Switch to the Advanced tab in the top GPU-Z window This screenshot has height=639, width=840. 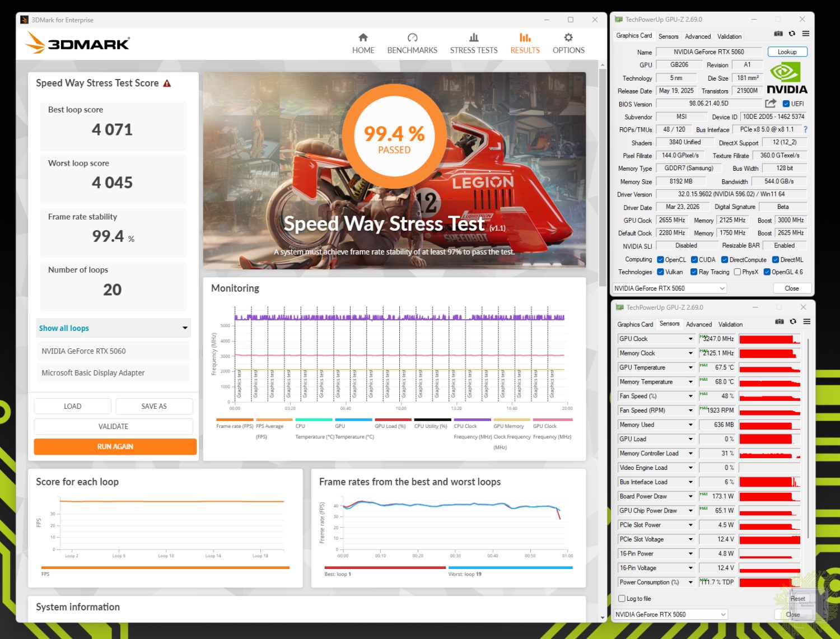click(x=698, y=36)
